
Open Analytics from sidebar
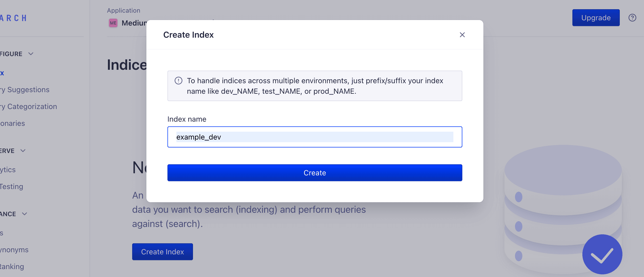[x=8, y=170]
